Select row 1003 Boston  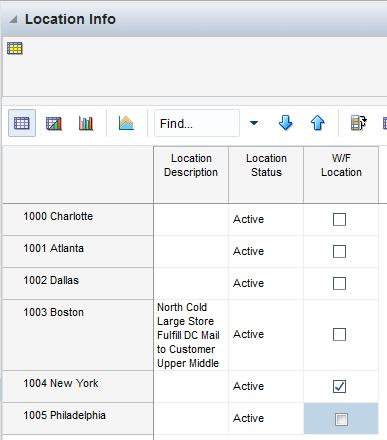click(x=78, y=335)
